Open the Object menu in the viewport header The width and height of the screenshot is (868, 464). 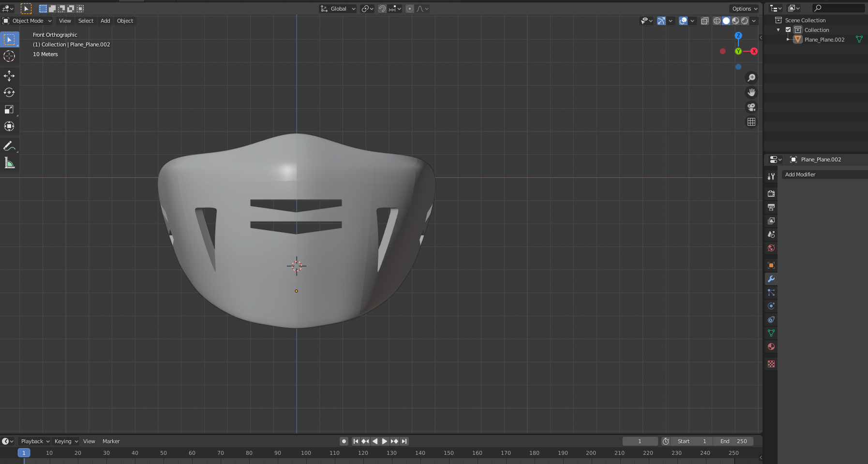click(x=125, y=21)
